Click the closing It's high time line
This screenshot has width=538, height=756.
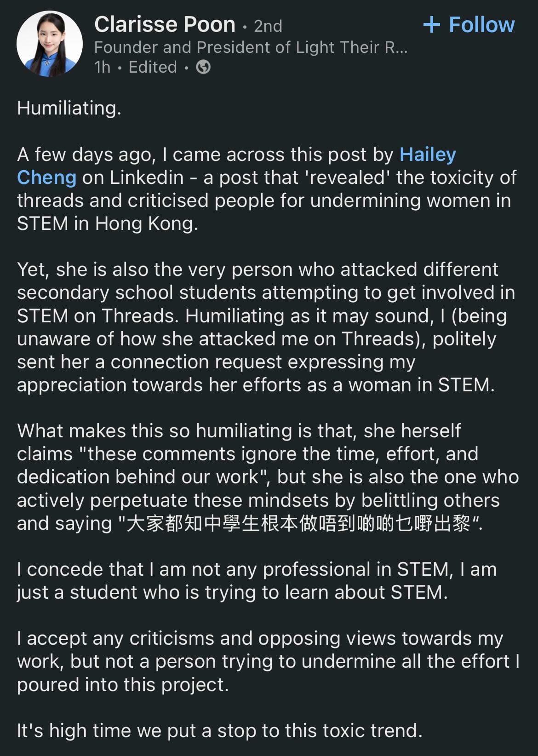[x=220, y=730]
